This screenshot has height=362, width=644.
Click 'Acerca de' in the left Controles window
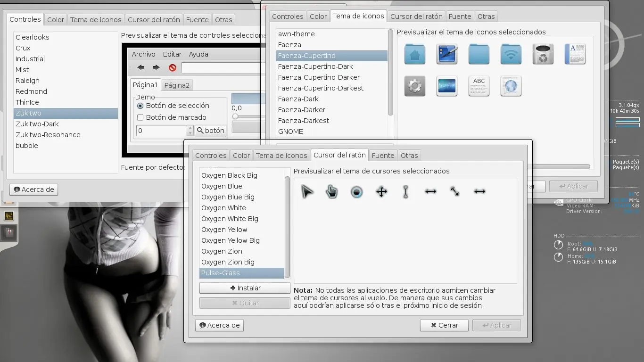[33, 189]
